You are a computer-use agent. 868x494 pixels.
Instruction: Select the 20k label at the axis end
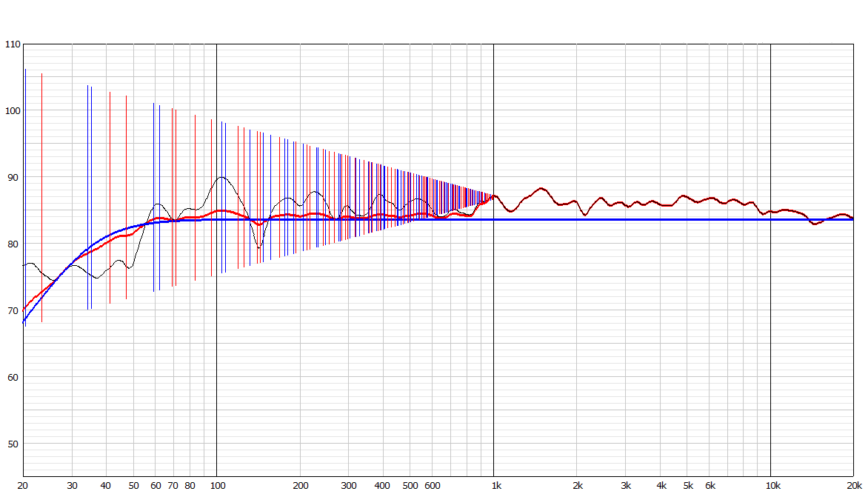[x=855, y=486]
